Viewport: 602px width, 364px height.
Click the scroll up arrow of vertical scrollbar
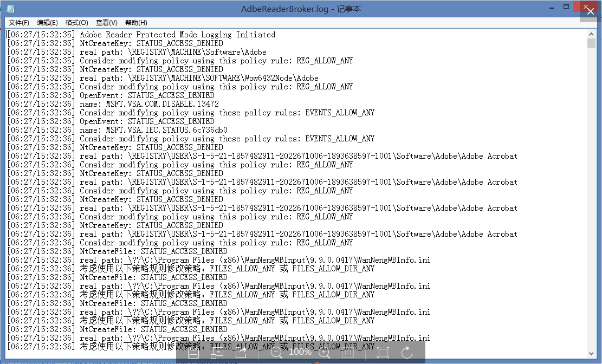pyautogui.click(x=591, y=34)
